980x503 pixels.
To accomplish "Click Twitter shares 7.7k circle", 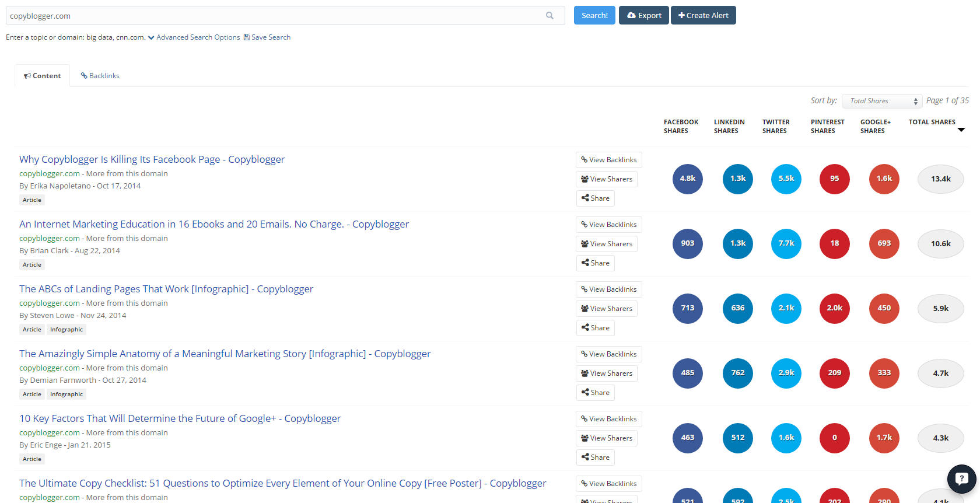I will pos(786,244).
